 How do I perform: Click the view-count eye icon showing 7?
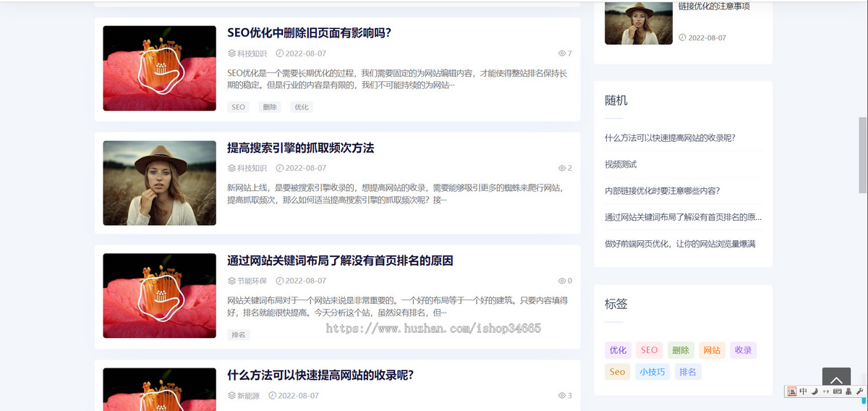coord(562,54)
